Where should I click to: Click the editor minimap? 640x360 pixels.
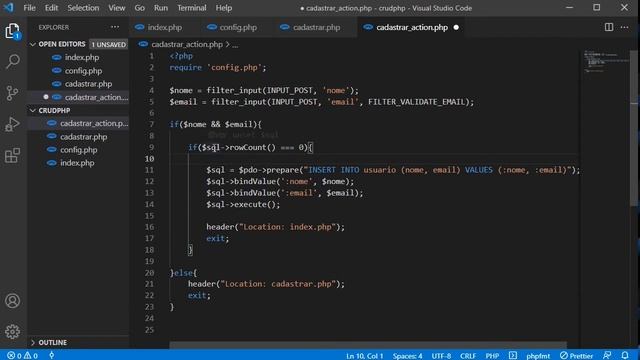[606, 61]
